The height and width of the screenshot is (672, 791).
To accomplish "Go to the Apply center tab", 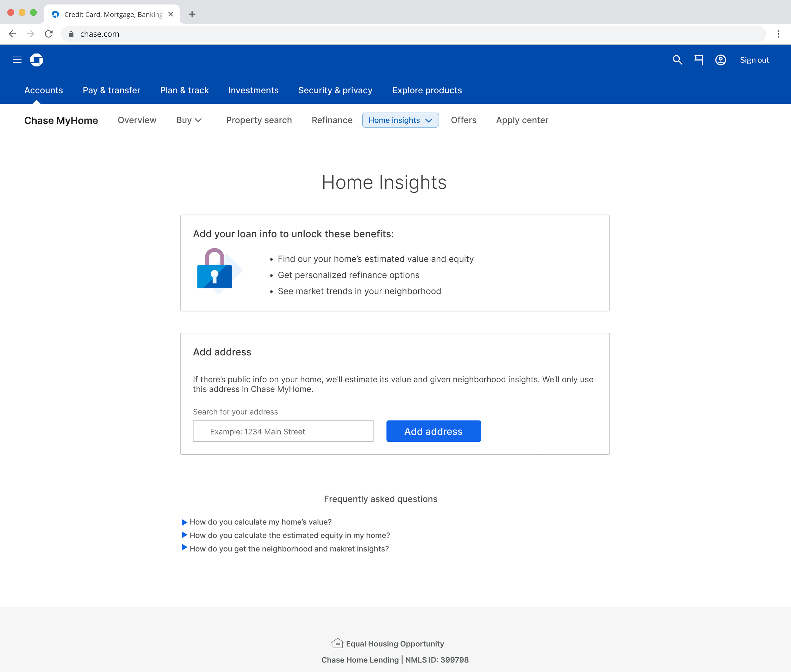I will pos(522,120).
